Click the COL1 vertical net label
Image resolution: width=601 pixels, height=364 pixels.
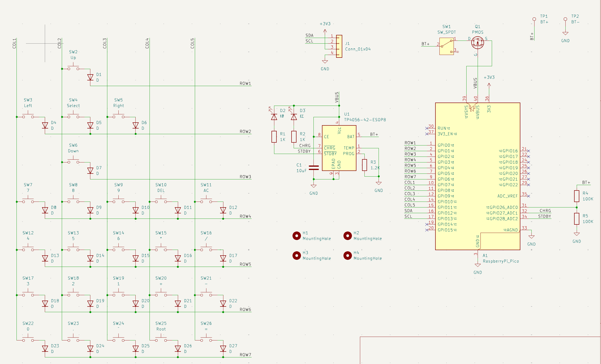pyautogui.click(x=14, y=43)
